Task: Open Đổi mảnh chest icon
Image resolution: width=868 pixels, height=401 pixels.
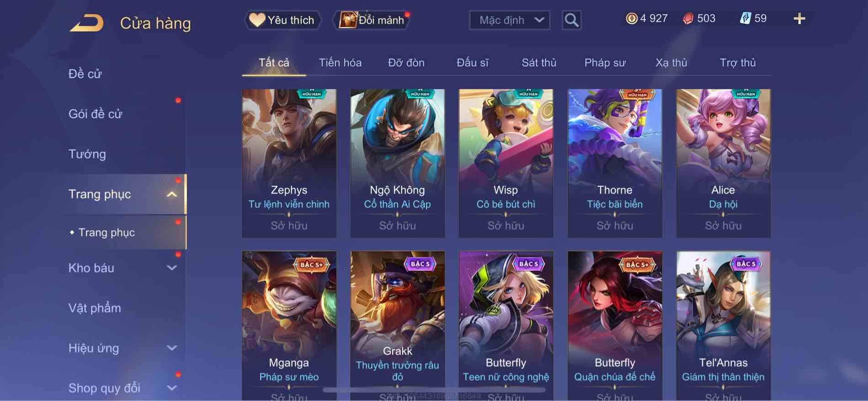Action: point(347,20)
